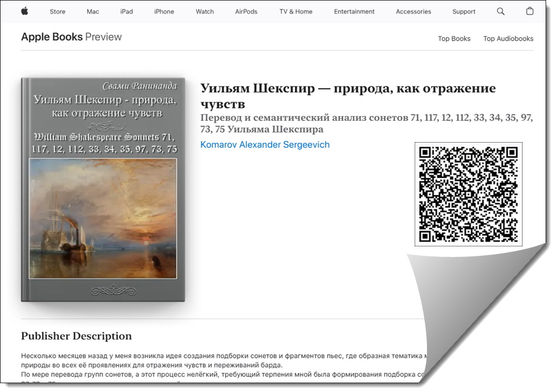The width and height of the screenshot is (555, 392).
Task: Open the search magnifier icon
Action: click(501, 11)
